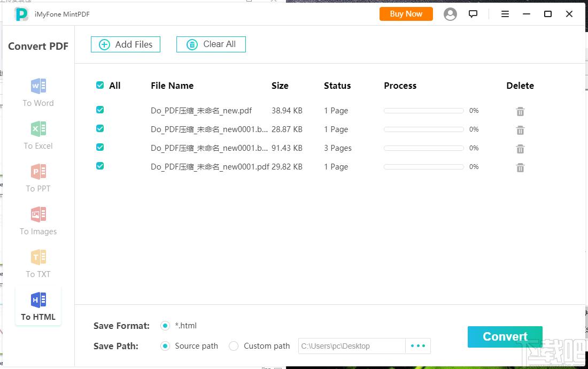This screenshot has width=588, height=369.
Task: Click the 38.94 KB size cell
Action: tap(287, 111)
